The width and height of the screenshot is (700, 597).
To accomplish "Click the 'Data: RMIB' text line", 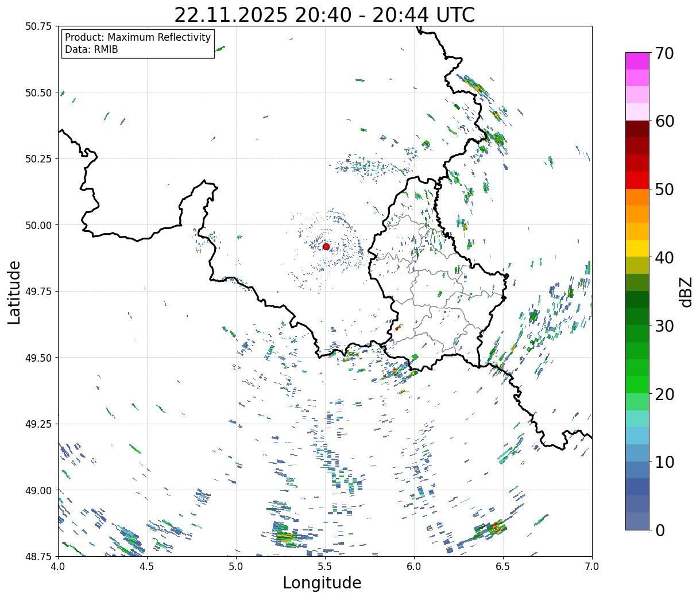I will point(91,49).
